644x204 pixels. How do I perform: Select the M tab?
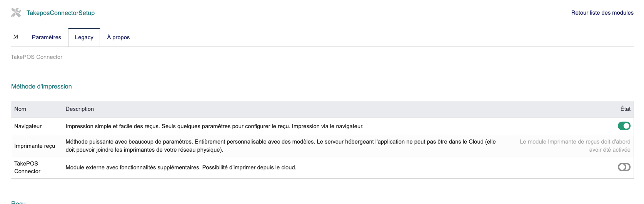tap(16, 37)
